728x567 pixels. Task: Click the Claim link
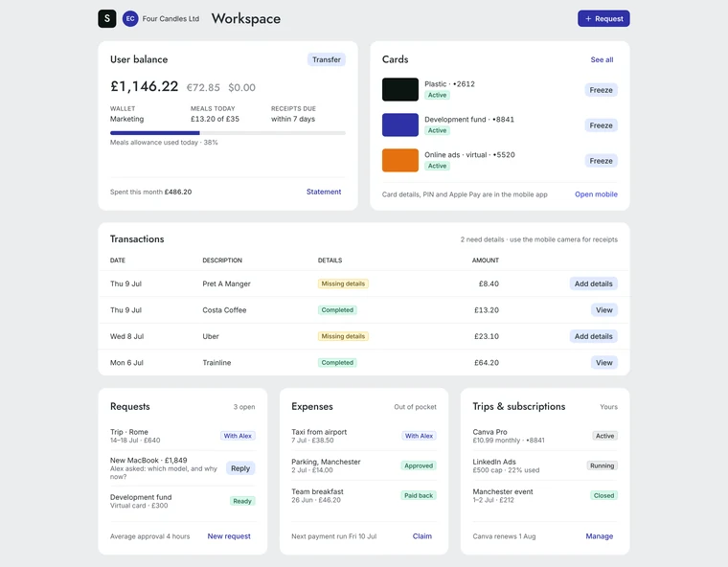click(x=422, y=536)
